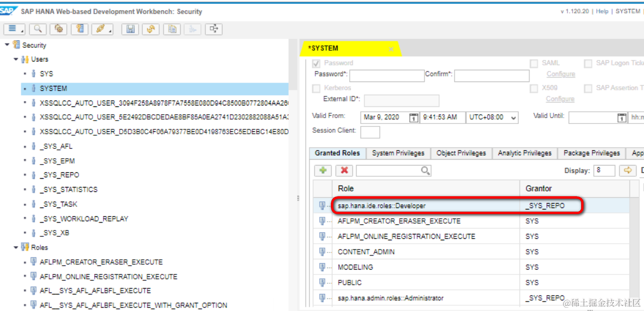Screen dimensions: 644x311
Task: Add a role with the green plus
Action: [322, 170]
